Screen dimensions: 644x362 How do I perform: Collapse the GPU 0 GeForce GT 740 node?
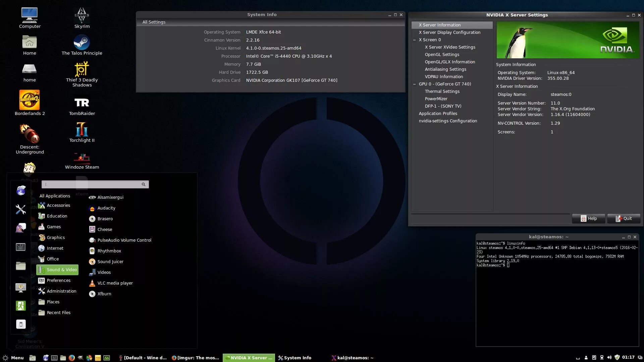415,84
